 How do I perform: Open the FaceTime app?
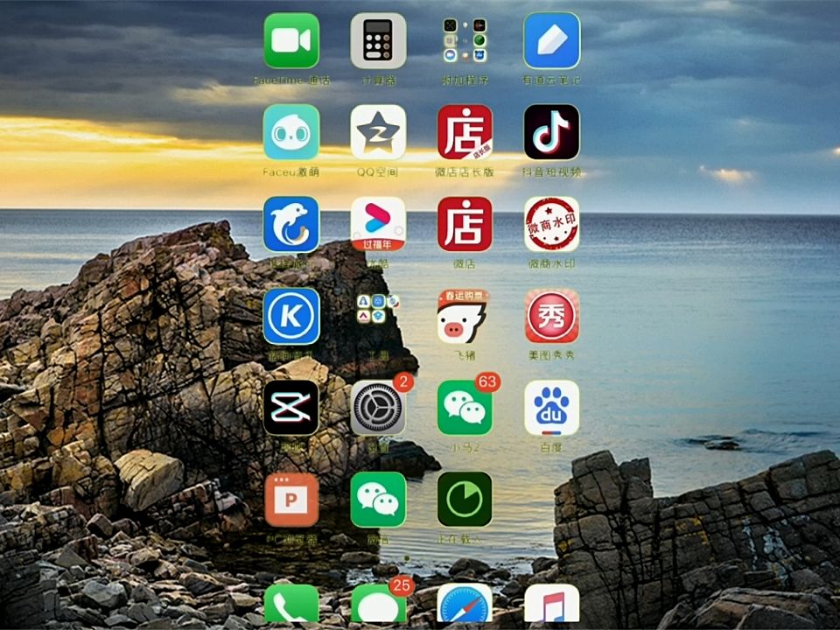coord(291,41)
